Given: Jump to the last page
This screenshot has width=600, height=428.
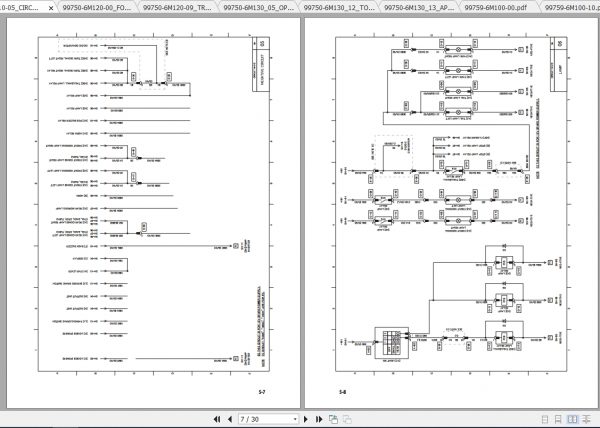Looking at the screenshot, I should pos(319,419).
